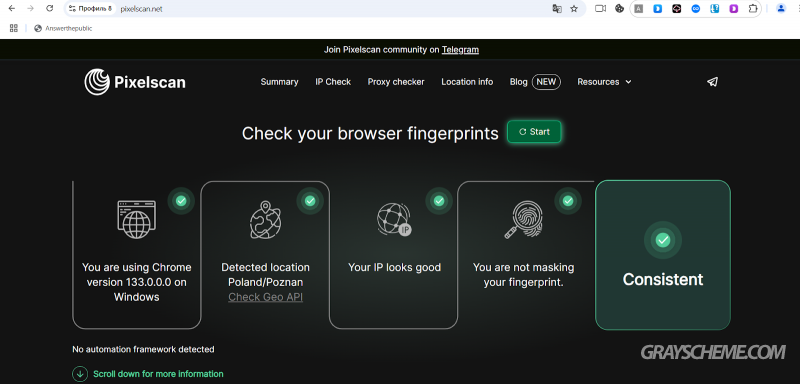
Task: Click the down-arrow circle scroll icon
Action: point(80,374)
